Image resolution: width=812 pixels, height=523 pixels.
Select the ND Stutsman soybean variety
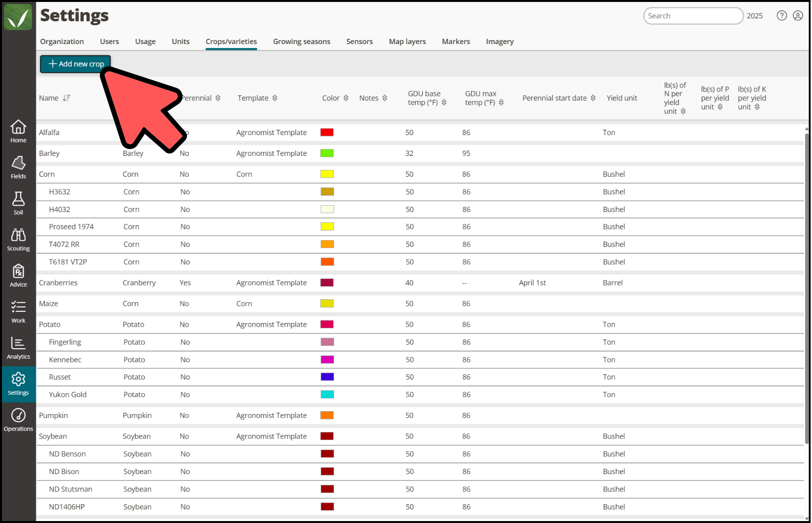click(x=70, y=489)
